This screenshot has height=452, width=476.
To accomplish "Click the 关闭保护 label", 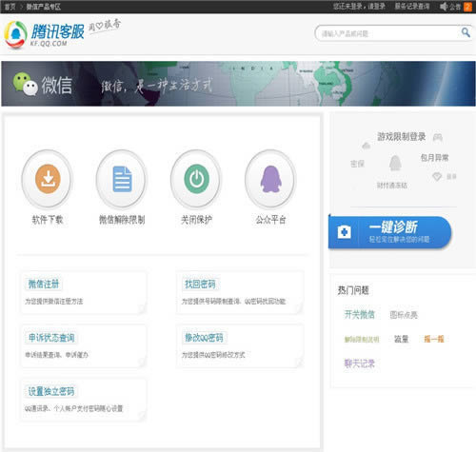I will coord(197,220).
